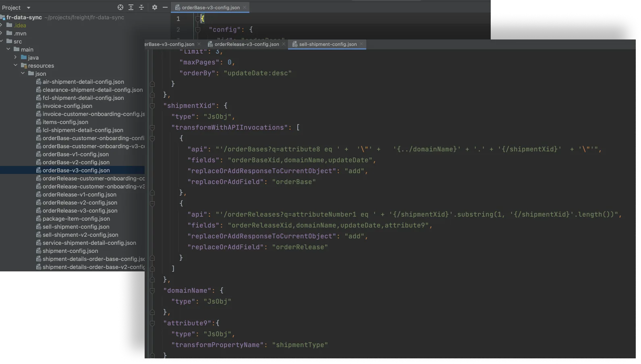Click the "shipmentType" value in the editor
This screenshot has height=364, width=641.
pos(300,345)
